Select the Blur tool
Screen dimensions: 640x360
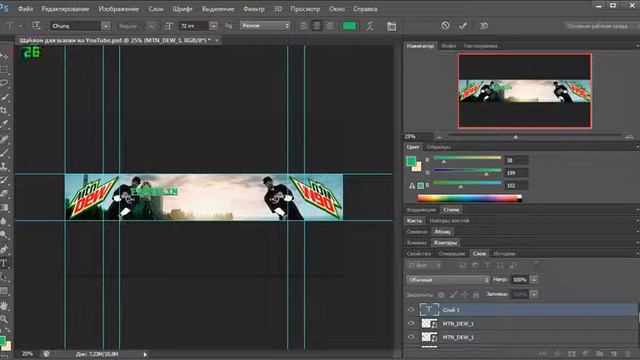(x=4, y=221)
